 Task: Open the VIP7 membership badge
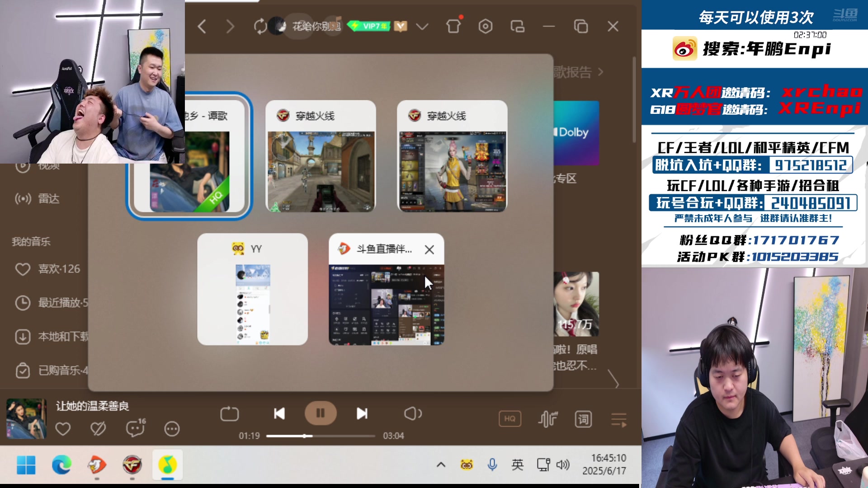370,26
